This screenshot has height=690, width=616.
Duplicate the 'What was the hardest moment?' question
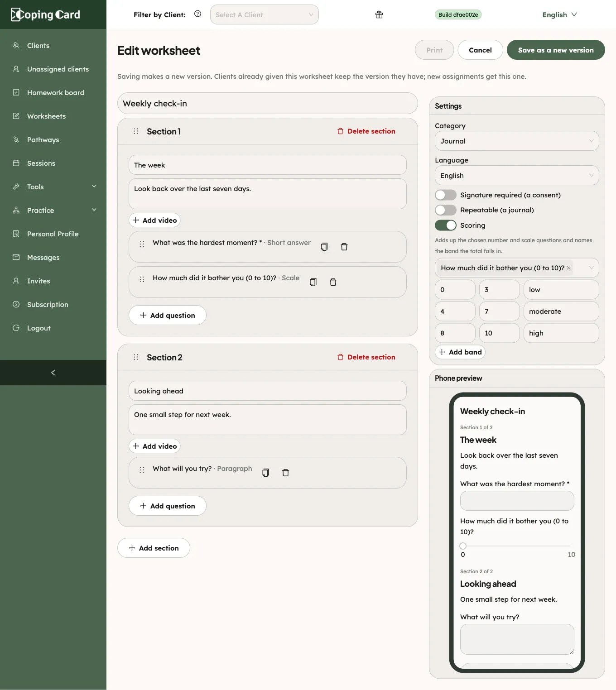click(324, 247)
